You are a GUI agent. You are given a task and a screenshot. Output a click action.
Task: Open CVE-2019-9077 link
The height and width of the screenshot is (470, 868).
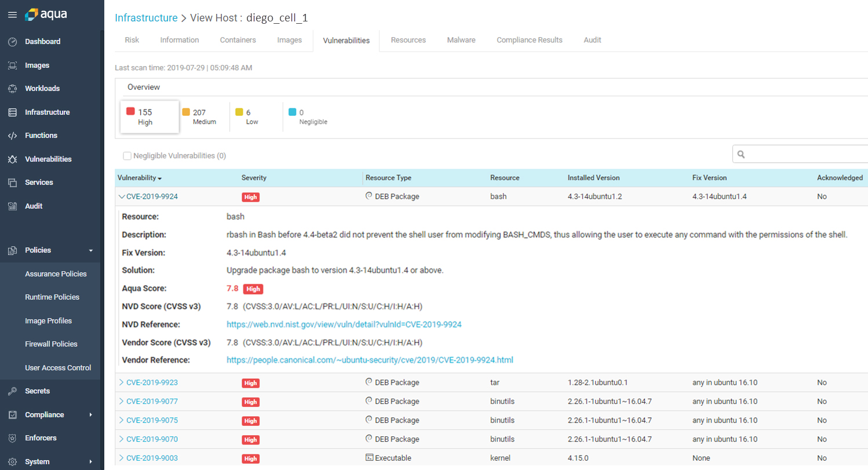152,401
